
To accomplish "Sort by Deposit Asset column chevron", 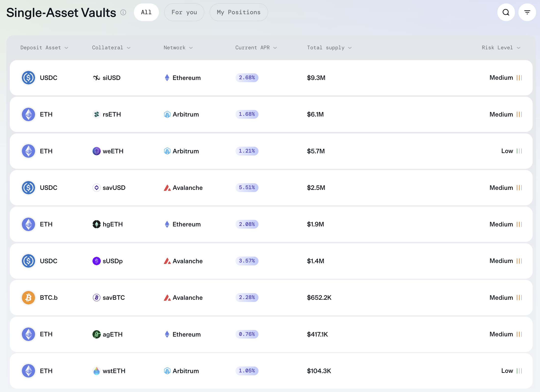I will coord(66,48).
